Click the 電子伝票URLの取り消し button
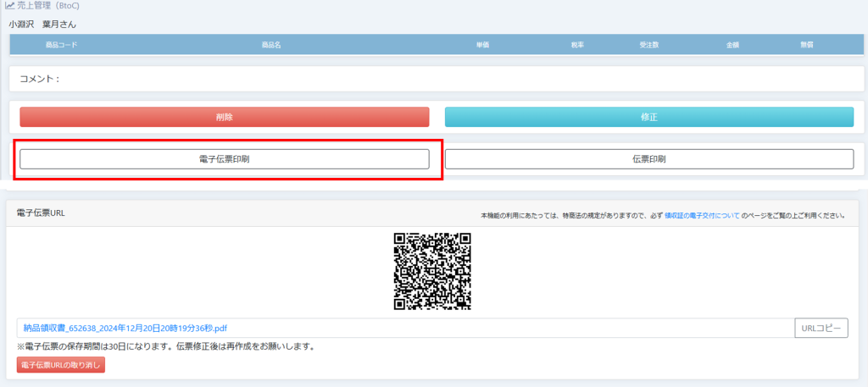This screenshot has height=387, width=868. pyautogui.click(x=61, y=364)
